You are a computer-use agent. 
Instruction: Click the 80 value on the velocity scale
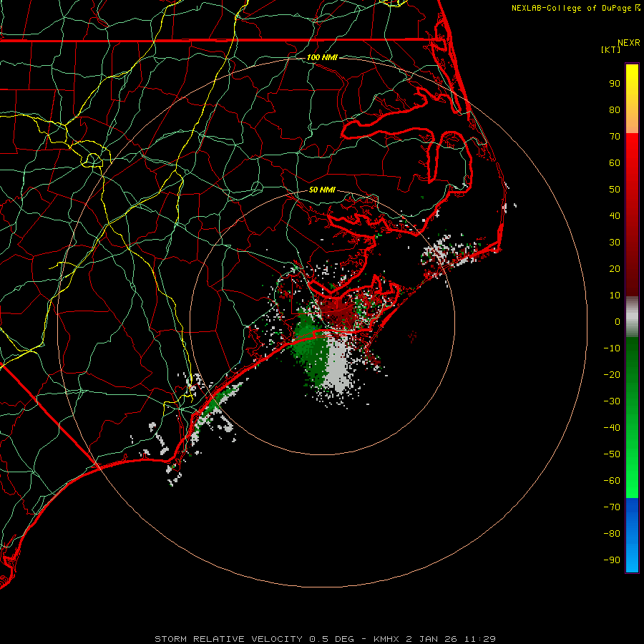point(615,110)
